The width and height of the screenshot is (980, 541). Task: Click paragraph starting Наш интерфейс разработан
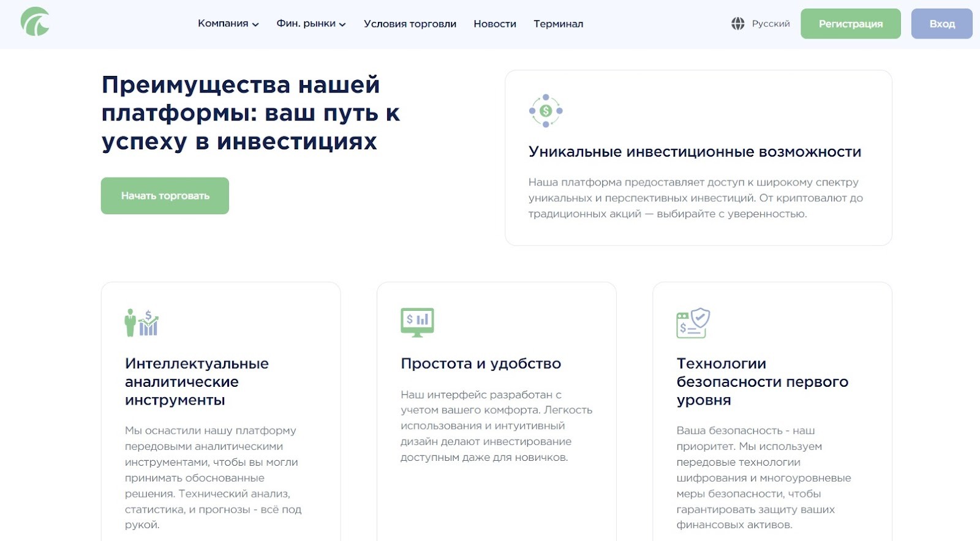(496, 426)
